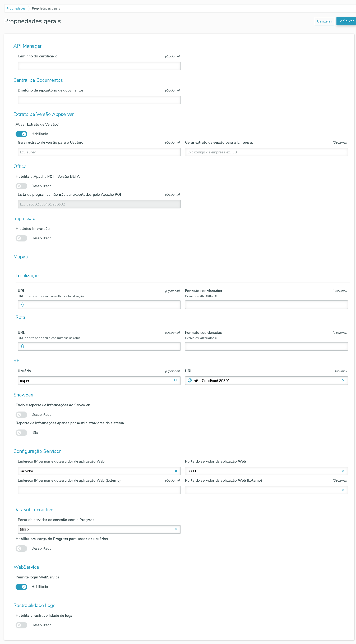The height and width of the screenshot is (644, 356).
Task: Clear the Progress connection port field
Action: pos(176,529)
